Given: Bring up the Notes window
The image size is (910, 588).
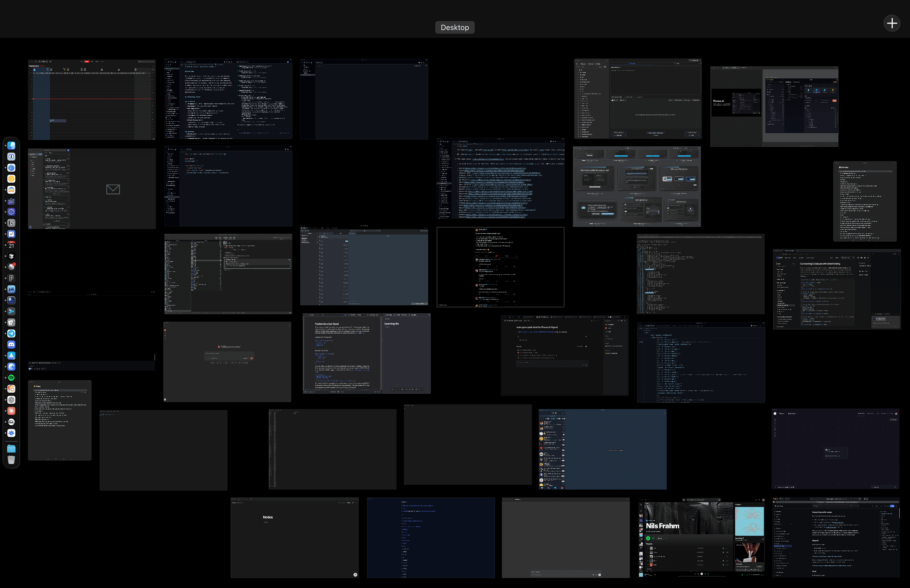Looking at the screenshot, I should (294, 537).
